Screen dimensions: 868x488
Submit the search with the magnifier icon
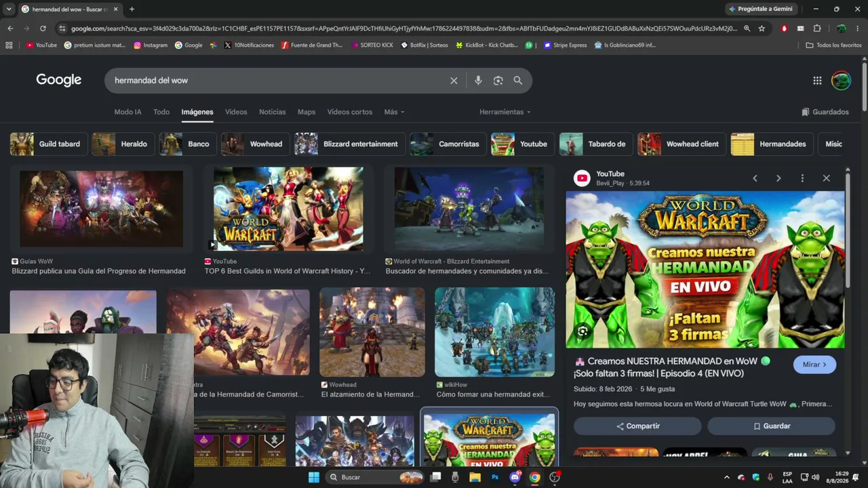pos(518,81)
